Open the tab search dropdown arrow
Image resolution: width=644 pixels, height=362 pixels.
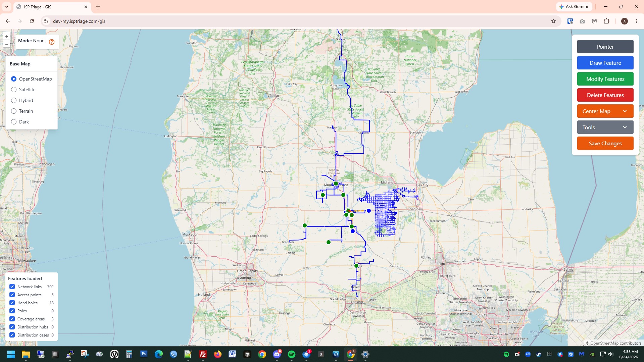tap(6, 7)
